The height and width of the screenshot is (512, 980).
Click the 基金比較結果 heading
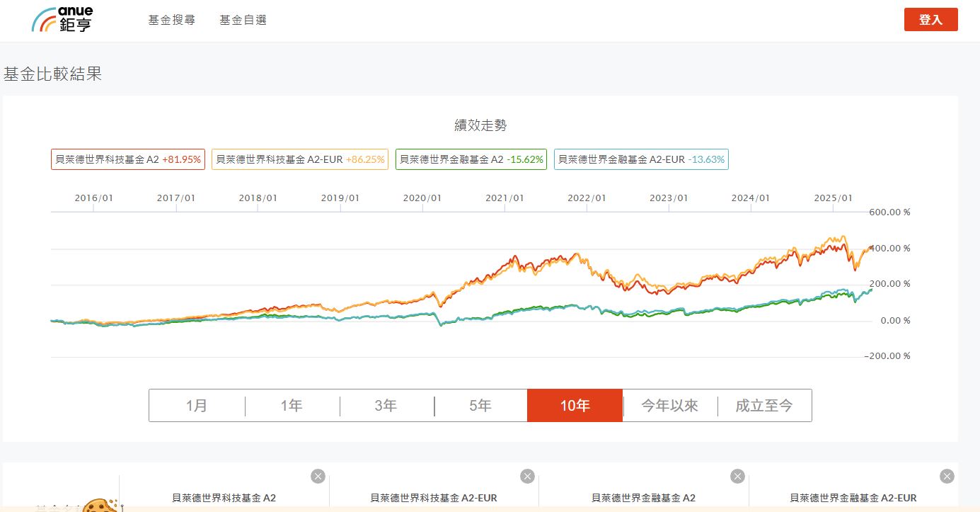coord(53,74)
